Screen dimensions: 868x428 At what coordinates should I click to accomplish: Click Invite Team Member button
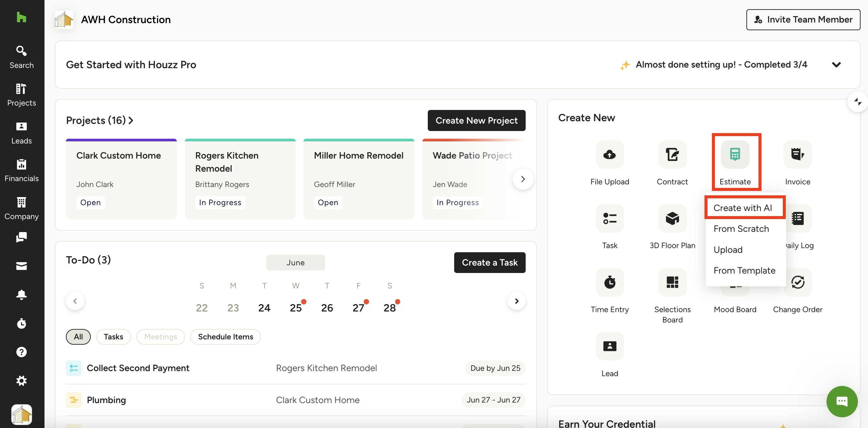(x=803, y=20)
